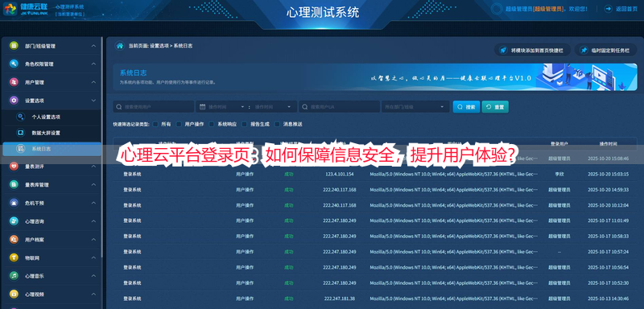
Task: Click the 设置选项 gear icon
Action: [14, 100]
